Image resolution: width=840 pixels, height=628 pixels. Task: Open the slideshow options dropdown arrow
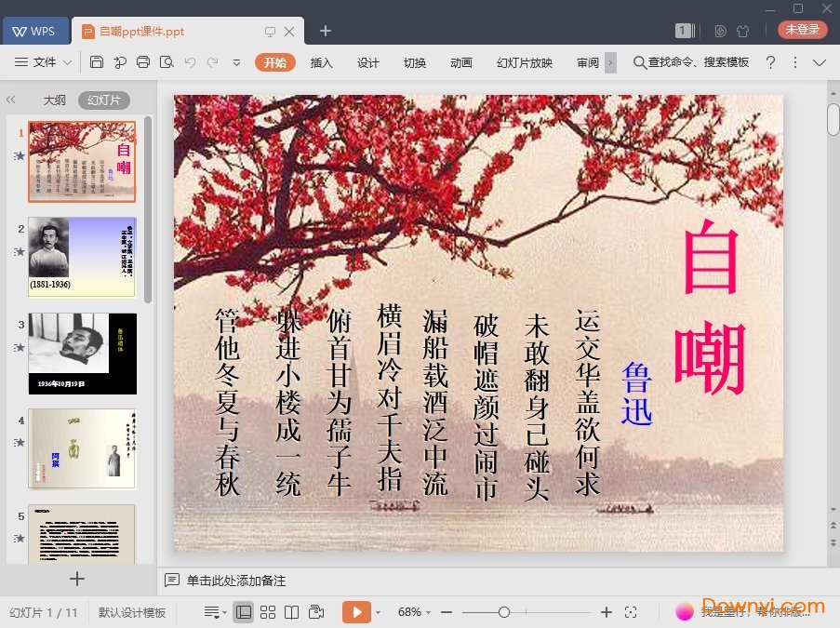tap(380, 612)
